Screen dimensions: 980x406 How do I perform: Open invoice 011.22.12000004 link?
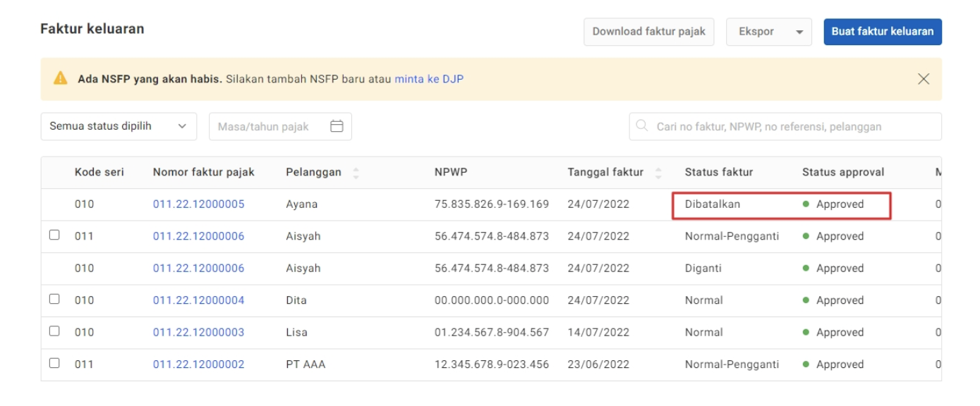pyautogui.click(x=198, y=300)
